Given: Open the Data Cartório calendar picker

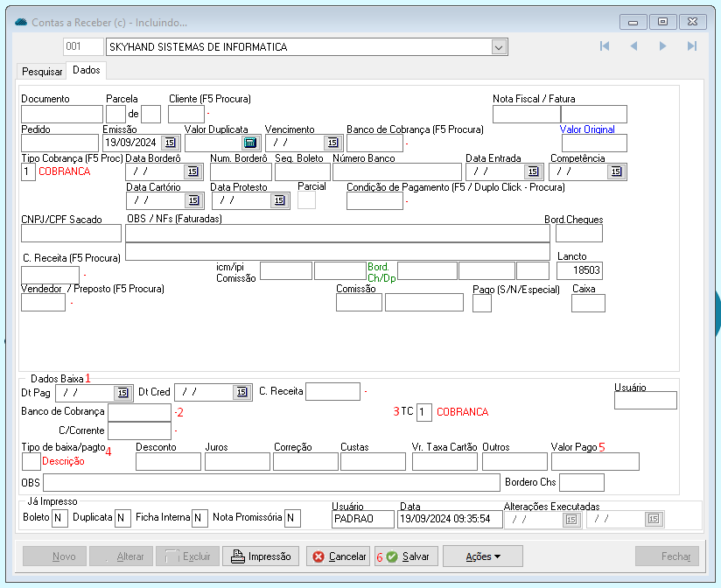Looking at the screenshot, I should (x=193, y=200).
